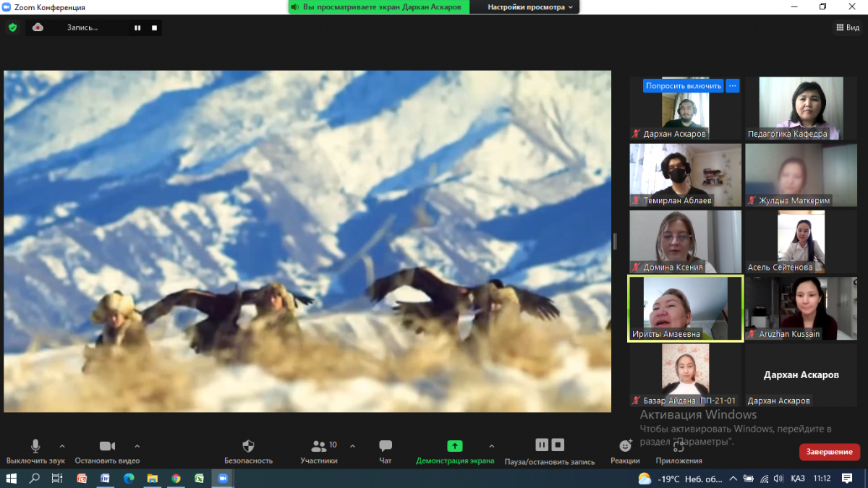Click the green security shield icon
This screenshot has height=488, width=868.
click(x=12, y=27)
